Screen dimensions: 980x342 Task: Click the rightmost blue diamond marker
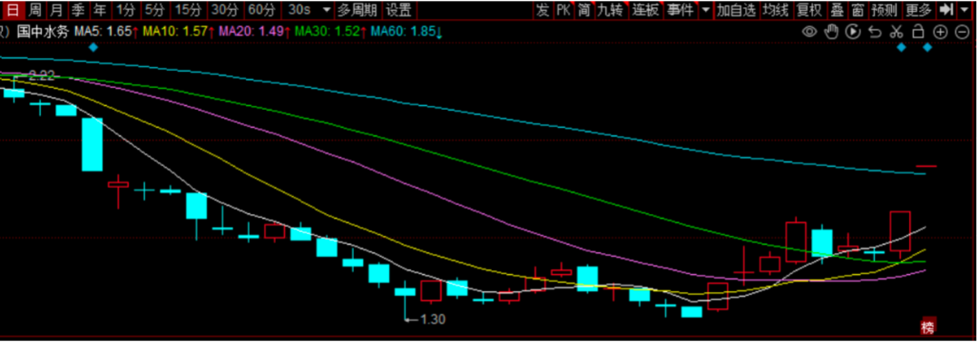(x=927, y=47)
